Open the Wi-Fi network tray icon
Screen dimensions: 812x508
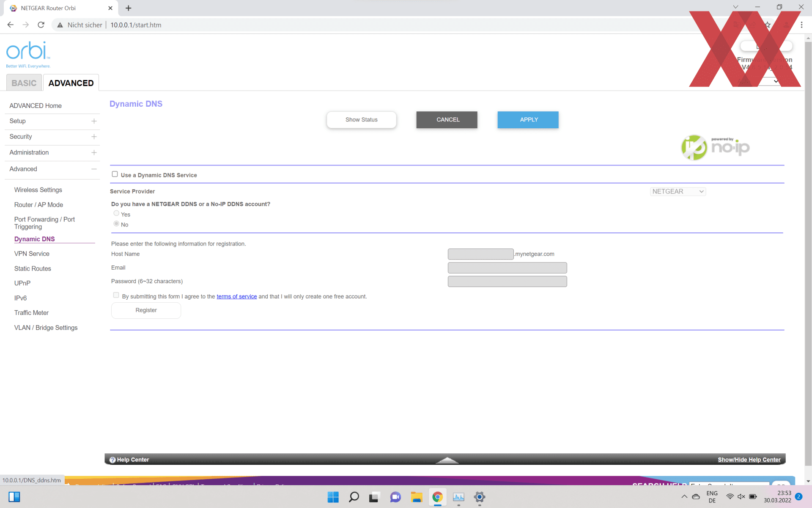click(730, 497)
